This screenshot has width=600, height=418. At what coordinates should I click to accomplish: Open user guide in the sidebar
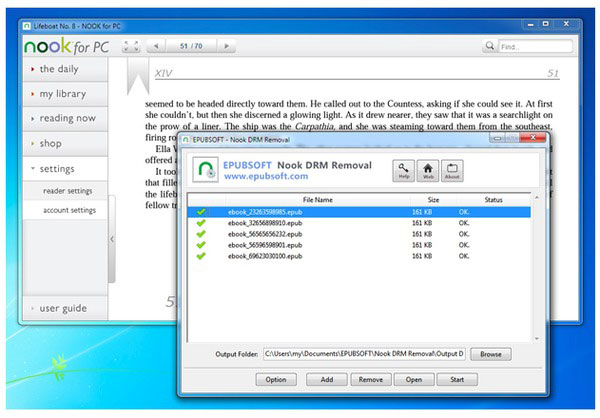point(65,308)
